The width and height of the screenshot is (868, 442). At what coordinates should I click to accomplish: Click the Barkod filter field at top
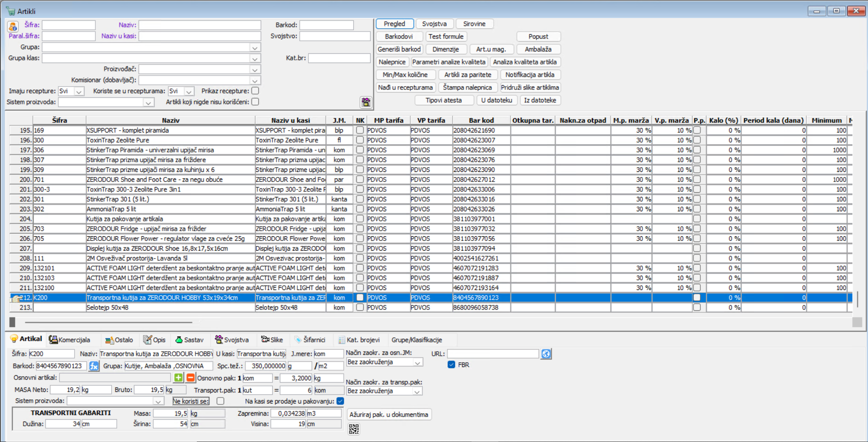(327, 25)
